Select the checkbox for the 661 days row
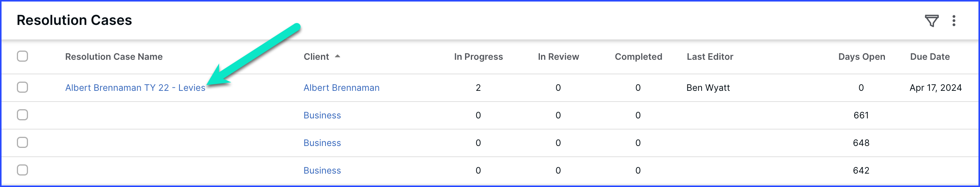 point(23,115)
